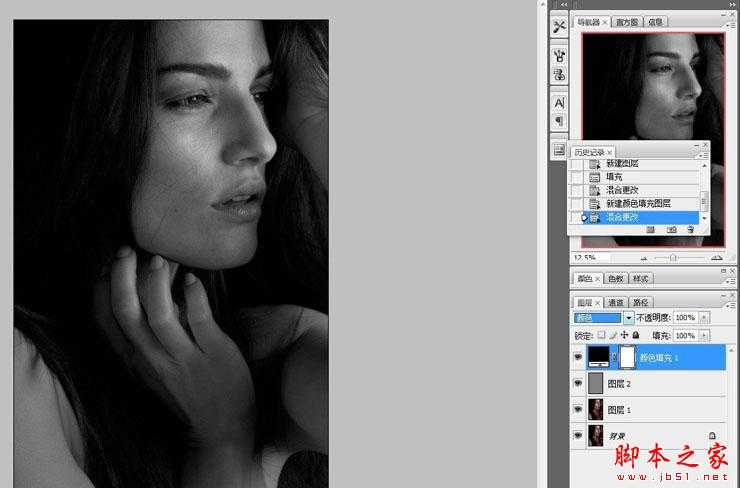The image size is (740, 488).
Task: Toggle visibility of 背景 layer
Action: [578, 435]
